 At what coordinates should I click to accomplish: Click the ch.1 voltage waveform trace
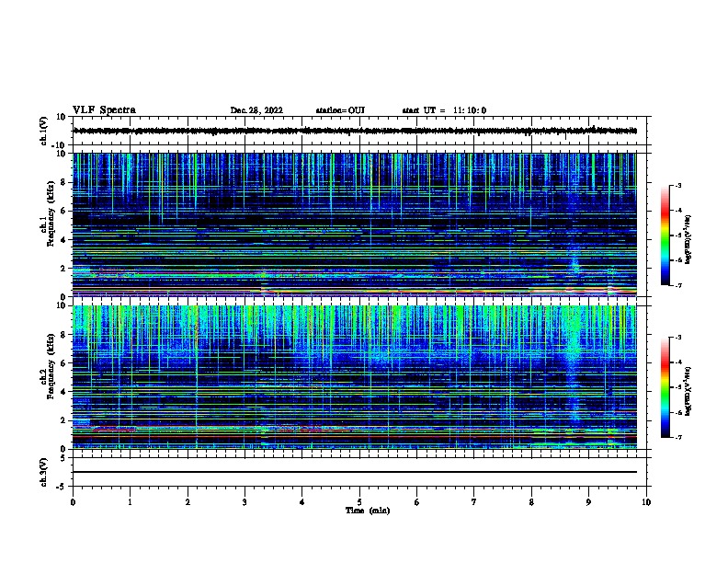pos(355,131)
